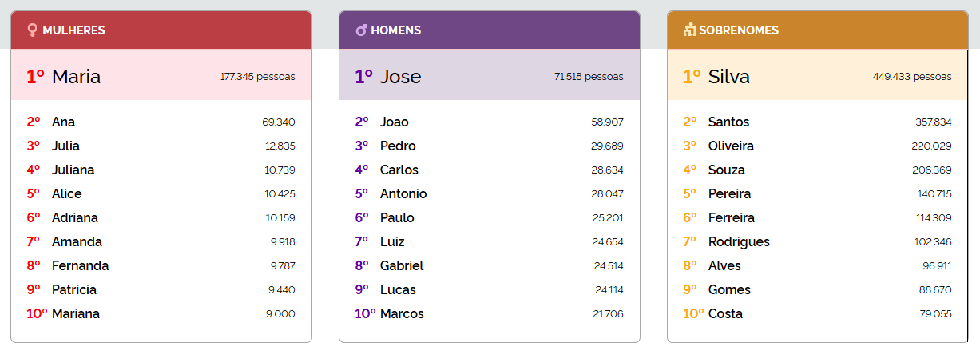This screenshot has height=355, width=980.
Task: Select the surname Oliveira
Action: (731, 146)
